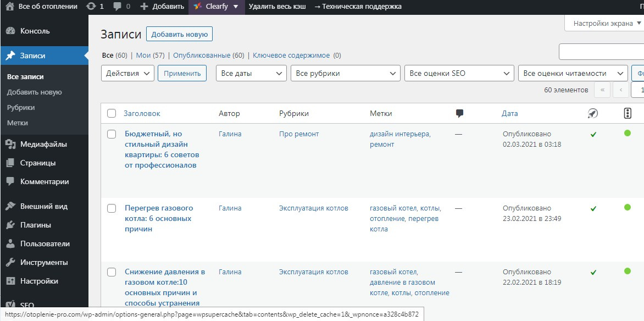
Task: Click the comments bubble in admin bar
Action: pos(118,7)
